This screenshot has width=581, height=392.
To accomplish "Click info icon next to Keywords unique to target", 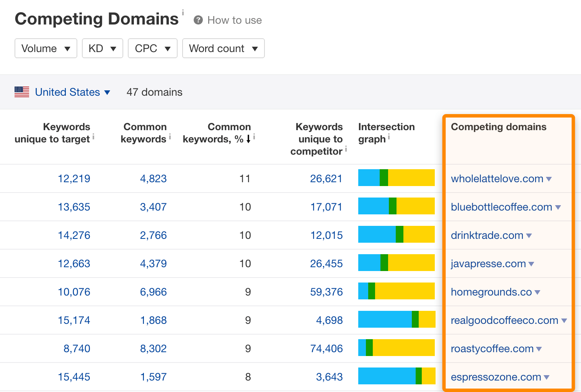I will click(x=93, y=137).
